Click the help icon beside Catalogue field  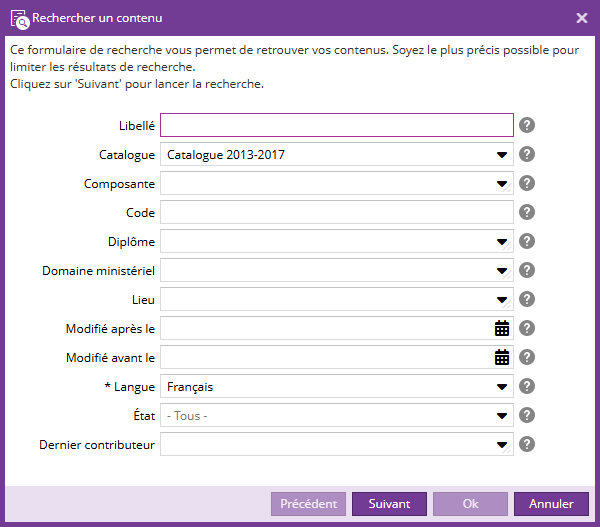point(527,154)
